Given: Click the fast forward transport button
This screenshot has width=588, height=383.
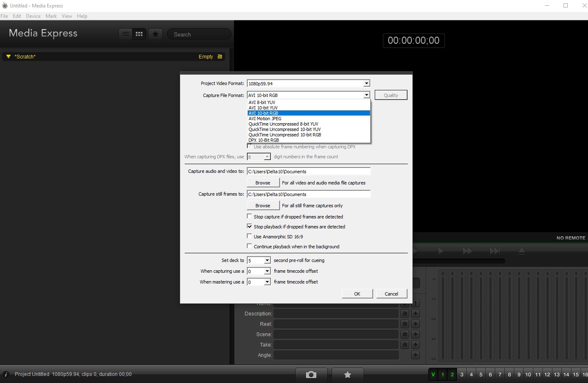Looking at the screenshot, I should point(468,251).
